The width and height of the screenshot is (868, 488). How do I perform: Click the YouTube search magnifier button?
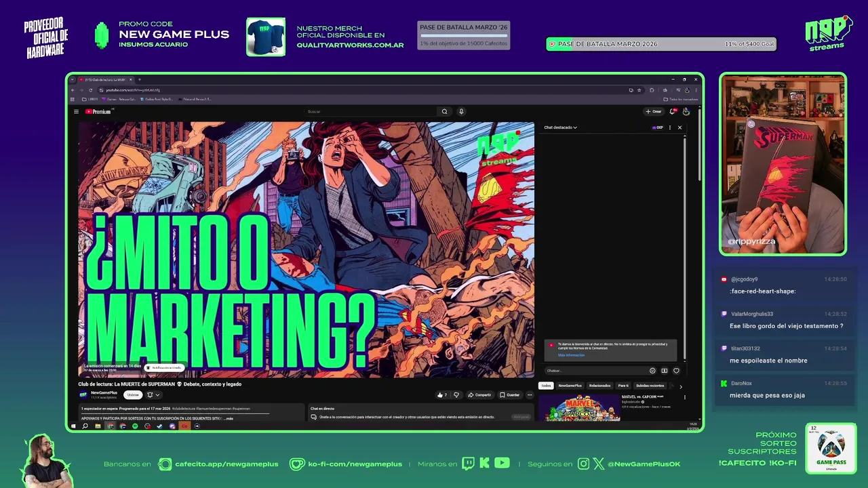[x=445, y=112]
